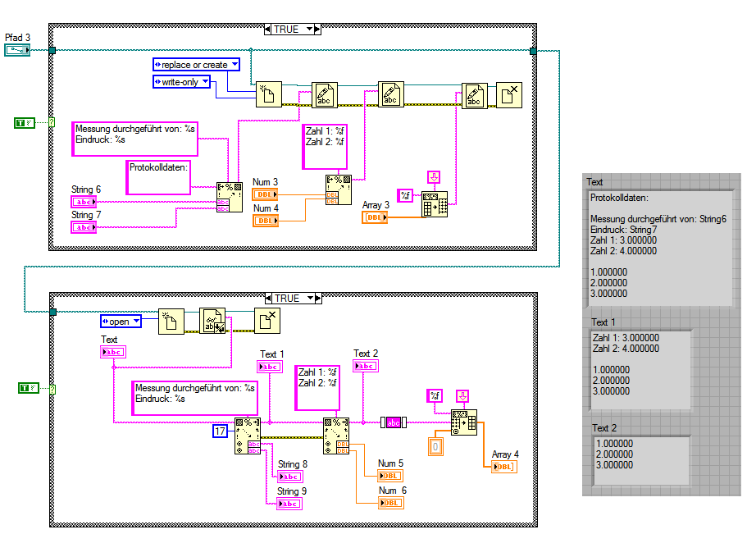Select the Spreadsheet String To Array node
Screen dimensions: 756x534
[x=464, y=422]
